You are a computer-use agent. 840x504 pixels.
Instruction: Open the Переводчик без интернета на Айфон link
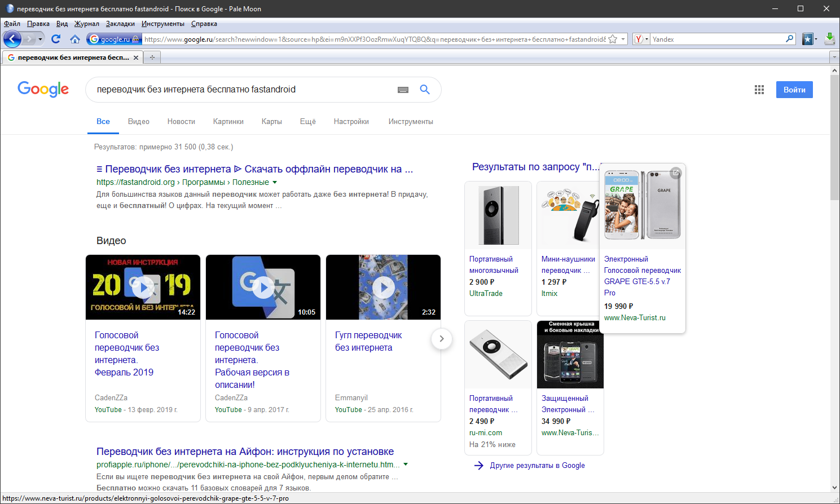(x=245, y=452)
